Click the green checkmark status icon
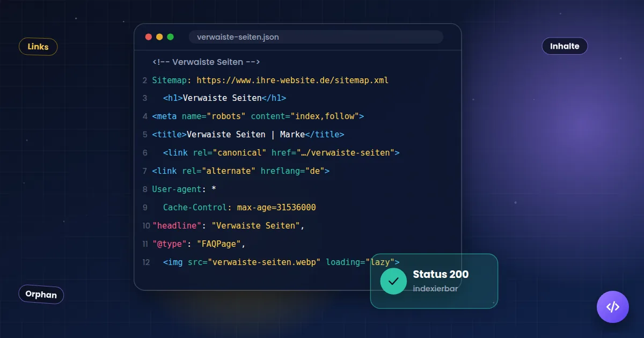Image resolution: width=644 pixels, height=338 pixels. point(393,281)
